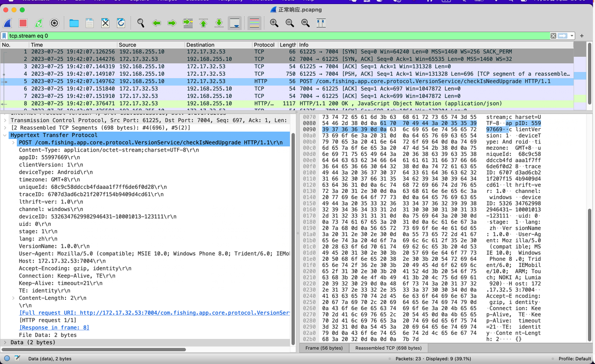The height and width of the screenshot is (364, 595).
Task: Reload the capture file icon
Action: pyautogui.click(x=121, y=23)
